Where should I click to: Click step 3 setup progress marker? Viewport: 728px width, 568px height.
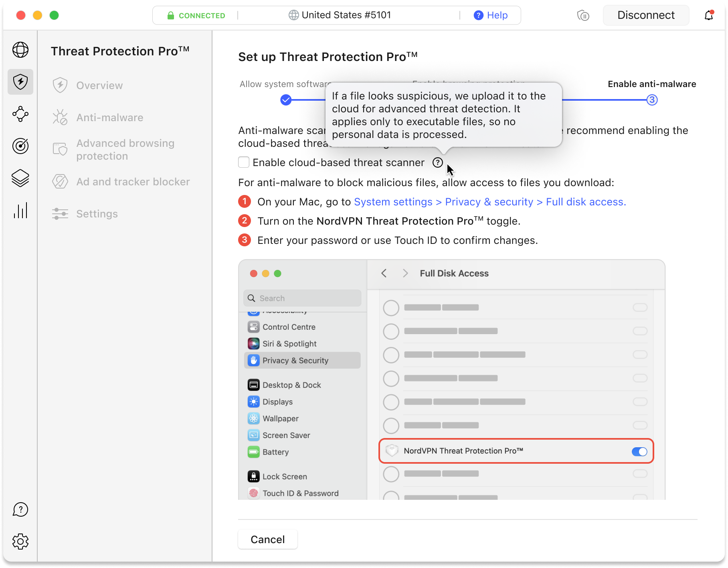[652, 100]
